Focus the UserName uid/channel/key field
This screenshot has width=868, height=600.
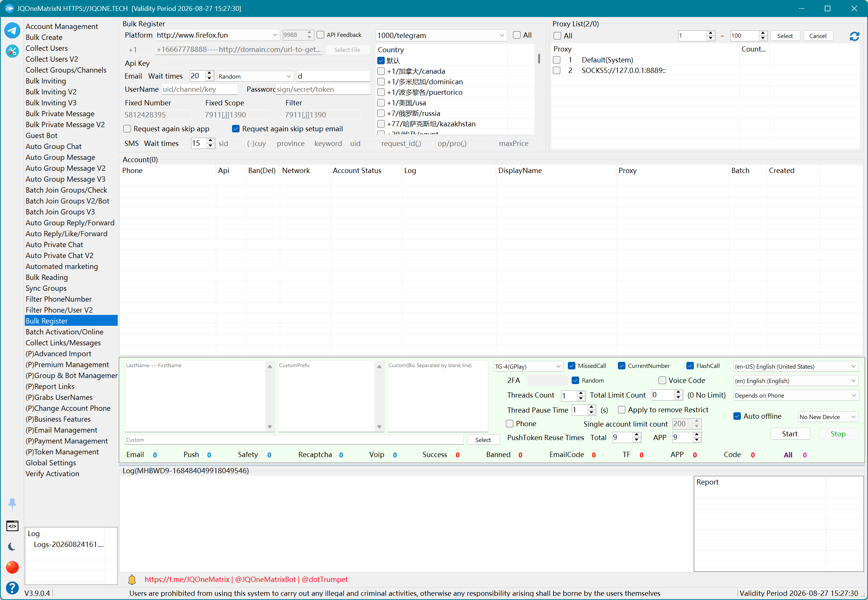(200, 90)
